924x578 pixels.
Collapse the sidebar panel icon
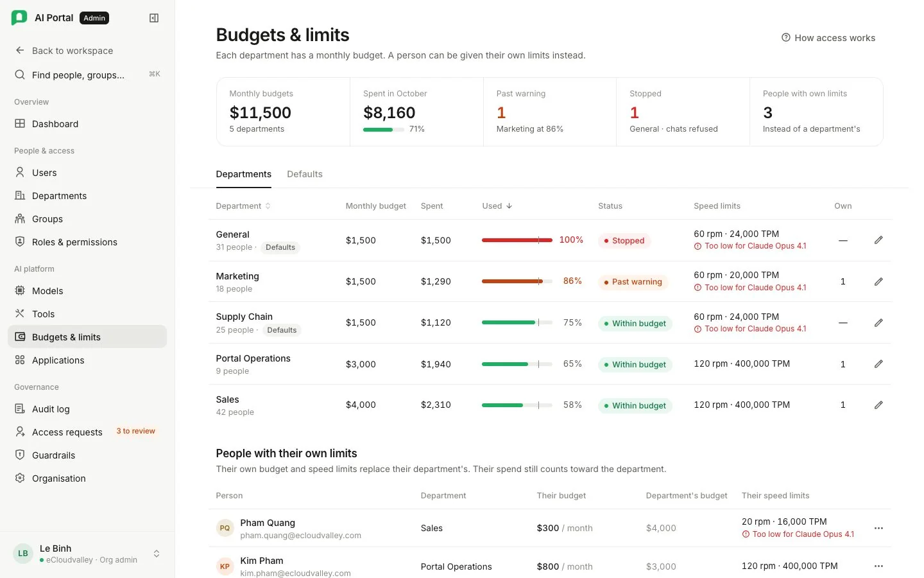tap(154, 18)
